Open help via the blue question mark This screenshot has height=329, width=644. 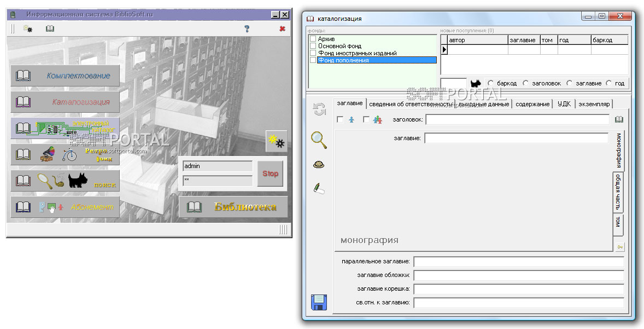point(247,29)
